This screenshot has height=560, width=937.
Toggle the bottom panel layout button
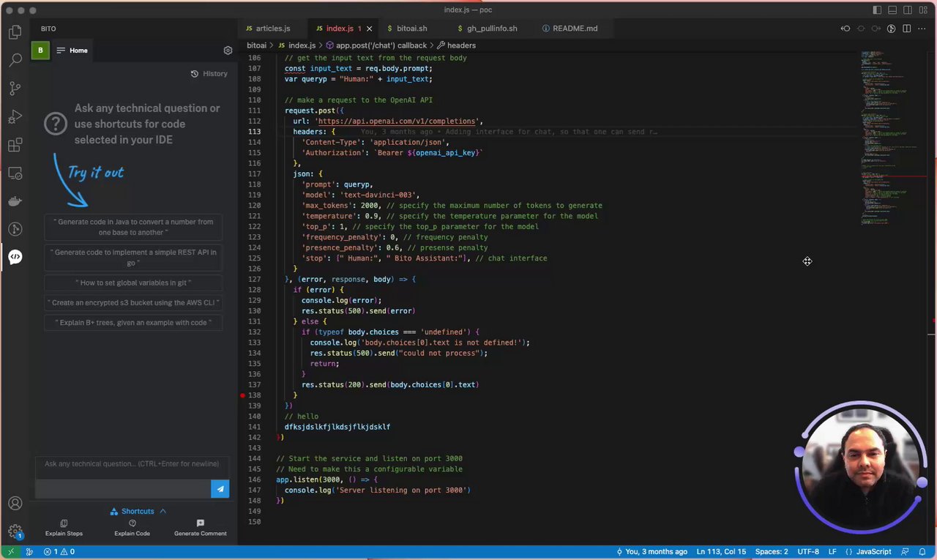click(x=893, y=10)
